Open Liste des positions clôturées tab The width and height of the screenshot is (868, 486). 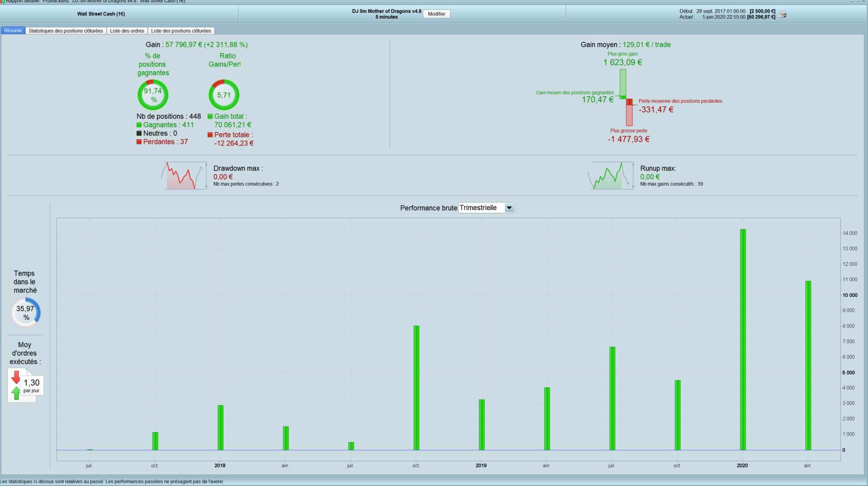pyautogui.click(x=181, y=31)
